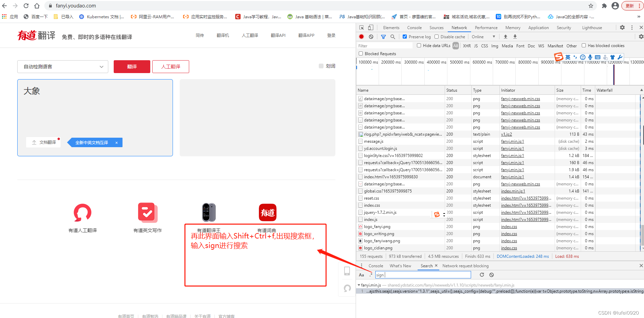Viewport: 644px width, 318px height.
Task: Close the 全新中英文档互译 tooltip
Action: click(116, 143)
